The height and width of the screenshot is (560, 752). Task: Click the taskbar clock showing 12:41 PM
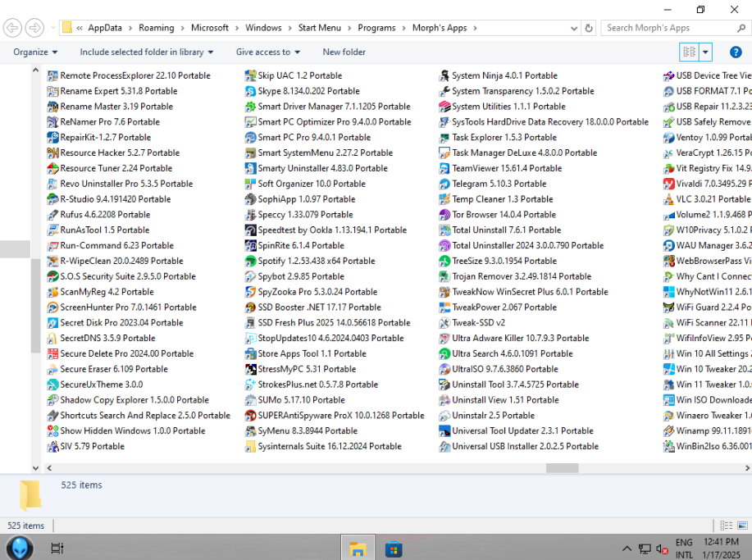coord(721,549)
